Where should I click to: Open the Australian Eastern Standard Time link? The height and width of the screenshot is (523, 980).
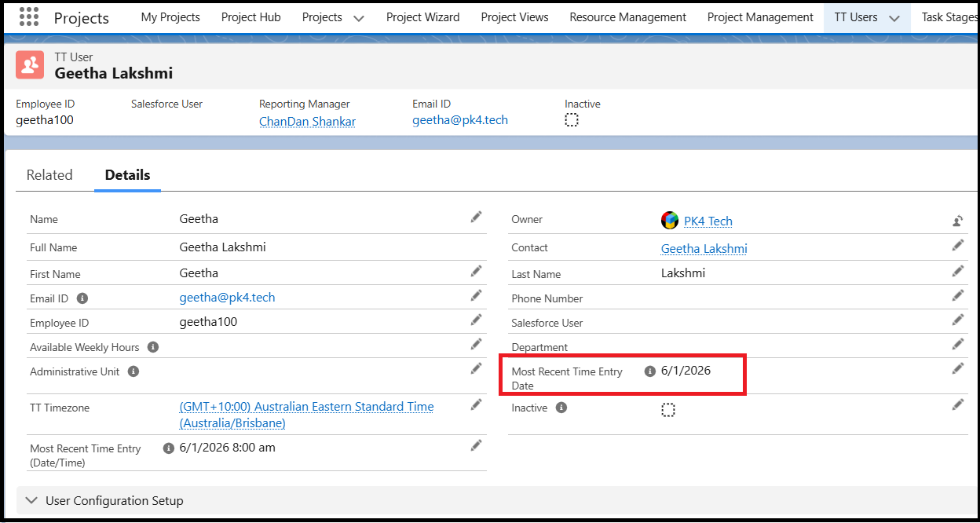[307, 415]
